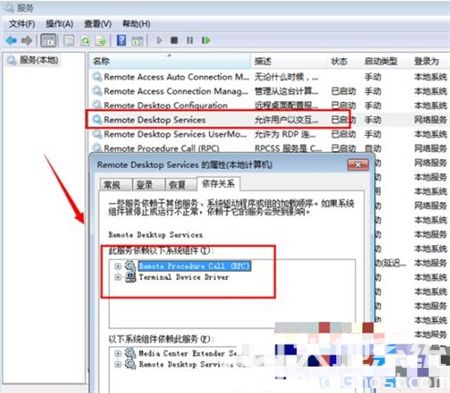This screenshot has height=393, width=450.
Task: Click the action pane toolbar icon
Action: [137, 41]
